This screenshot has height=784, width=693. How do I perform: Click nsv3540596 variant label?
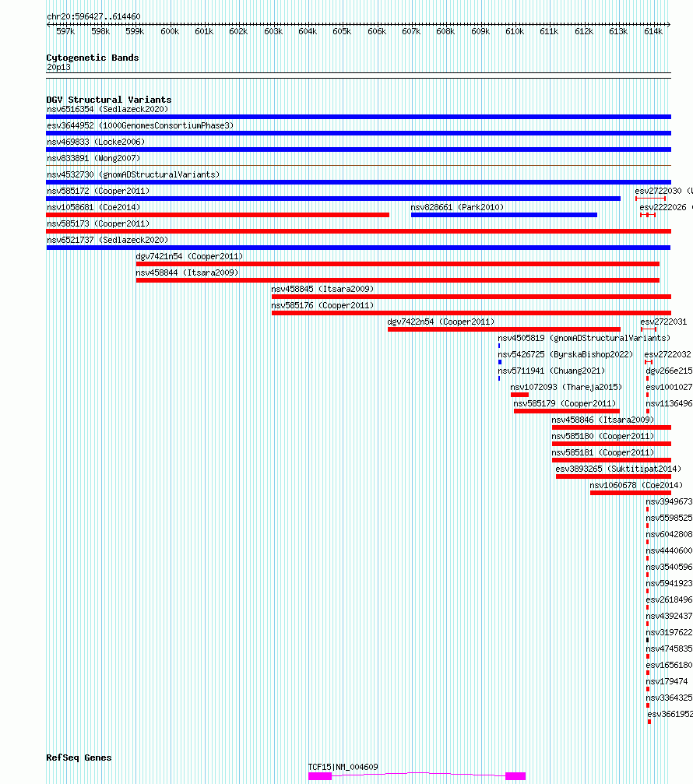(669, 567)
